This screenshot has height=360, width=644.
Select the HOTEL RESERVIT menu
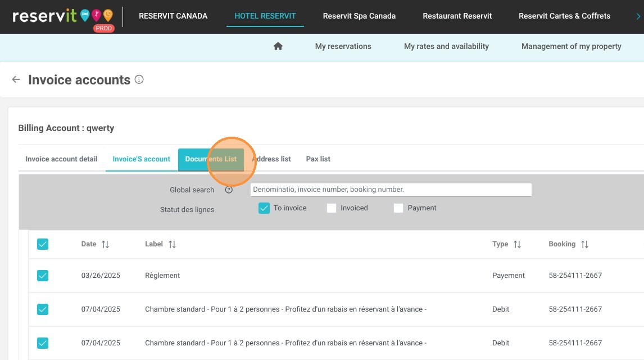[x=265, y=16]
